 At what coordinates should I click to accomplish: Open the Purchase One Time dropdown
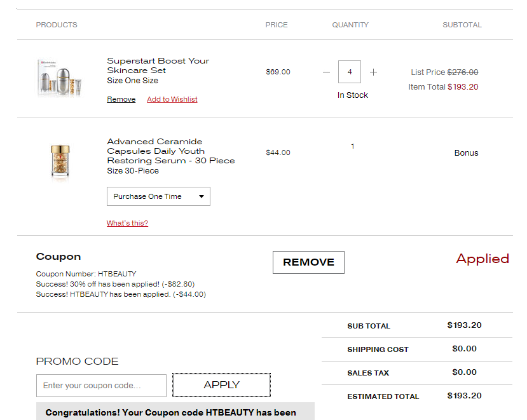point(158,196)
